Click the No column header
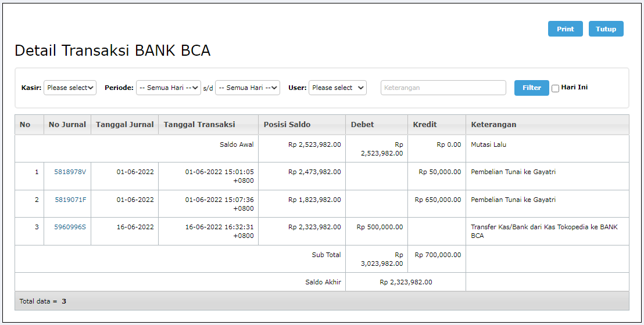The image size is (644, 325). pyautogui.click(x=29, y=124)
